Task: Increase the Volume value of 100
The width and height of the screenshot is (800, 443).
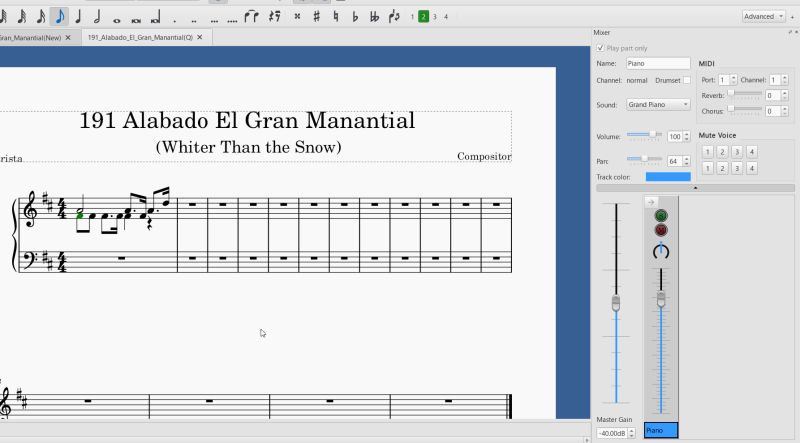Action: pos(687,134)
